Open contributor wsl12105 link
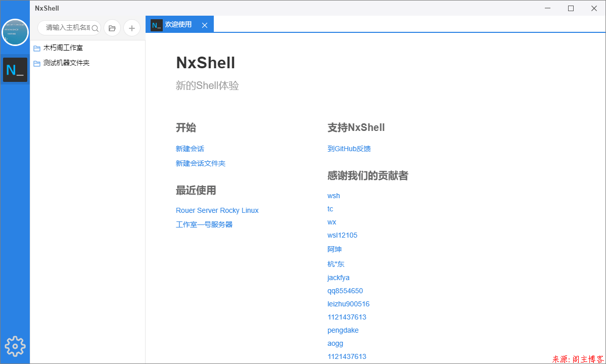606x364 pixels. coord(342,235)
